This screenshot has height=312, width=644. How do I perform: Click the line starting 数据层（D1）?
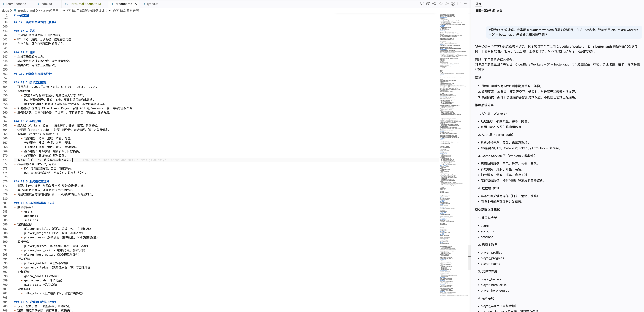point(43,160)
